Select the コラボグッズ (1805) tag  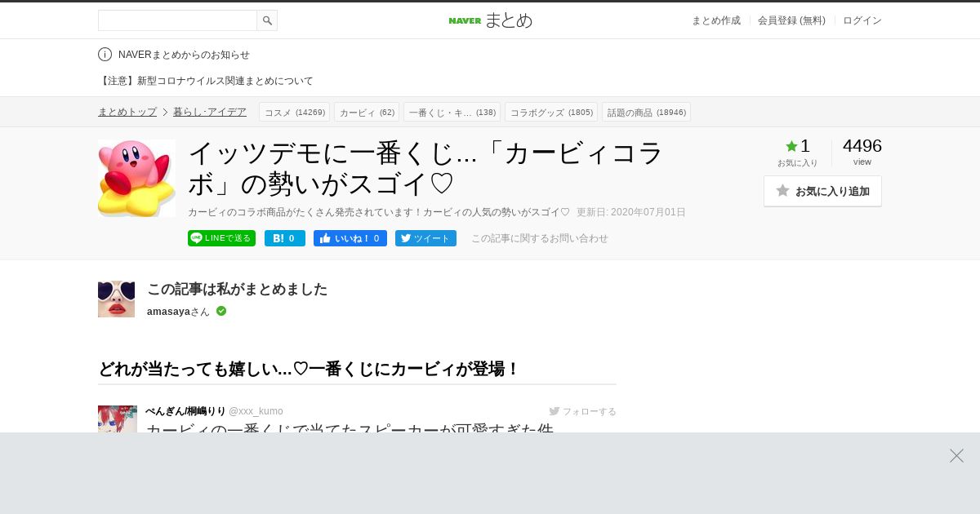551,112
